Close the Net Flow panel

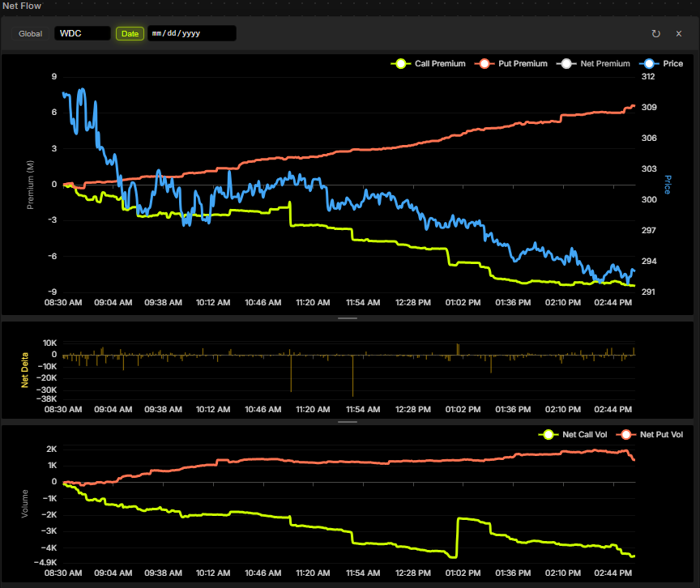coord(679,33)
